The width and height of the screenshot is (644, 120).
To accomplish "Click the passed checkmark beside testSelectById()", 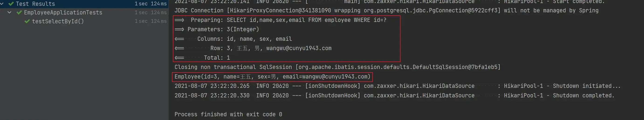I will click(x=27, y=21).
